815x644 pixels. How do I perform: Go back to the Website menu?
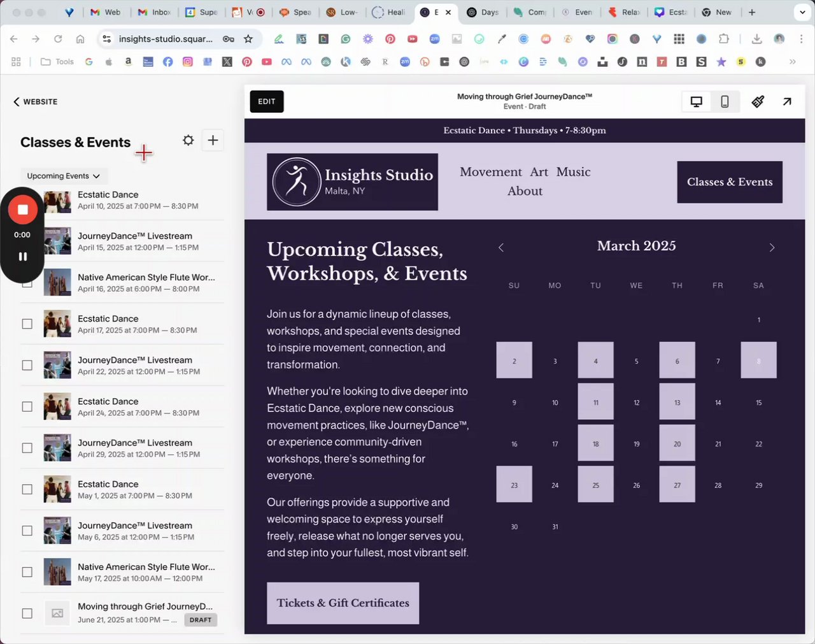(35, 102)
